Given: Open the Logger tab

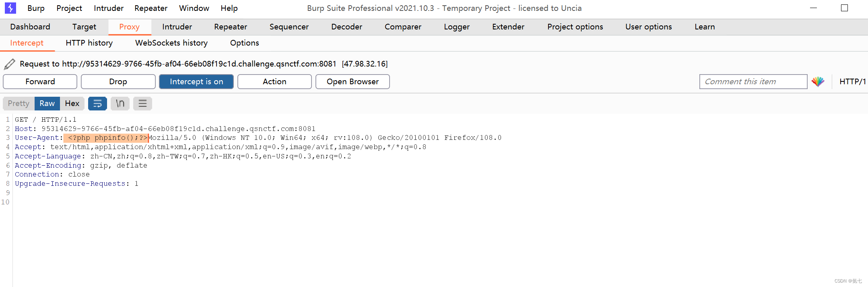Looking at the screenshot, I should pos(457,27).
